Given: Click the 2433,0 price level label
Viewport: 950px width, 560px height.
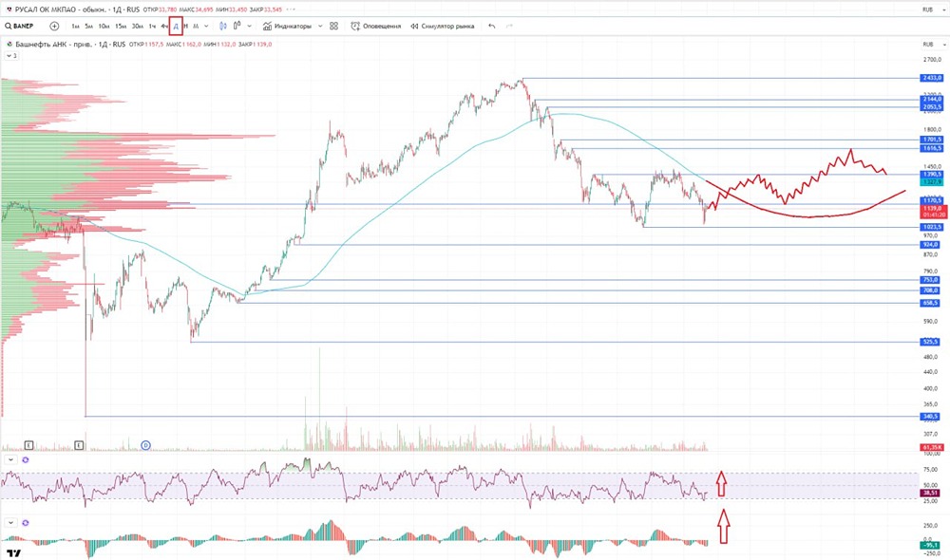Looking at the screenshot, I should [932, 78].
